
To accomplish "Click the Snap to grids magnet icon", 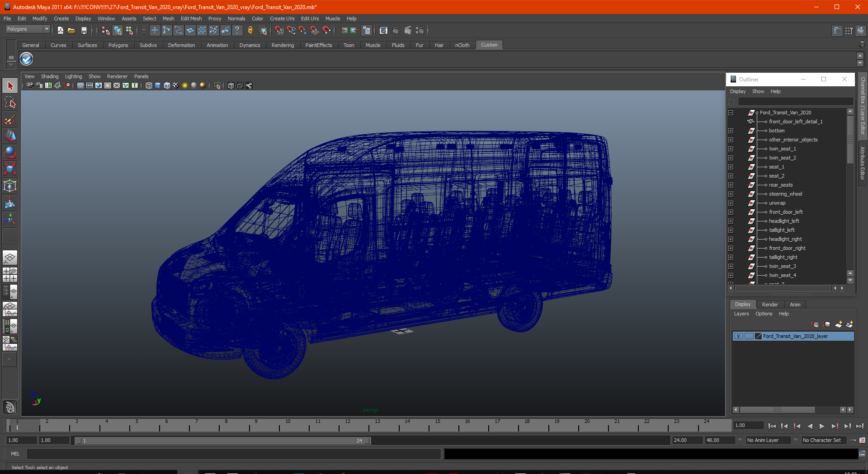I will pyautogui.click(x=279, y=30).
